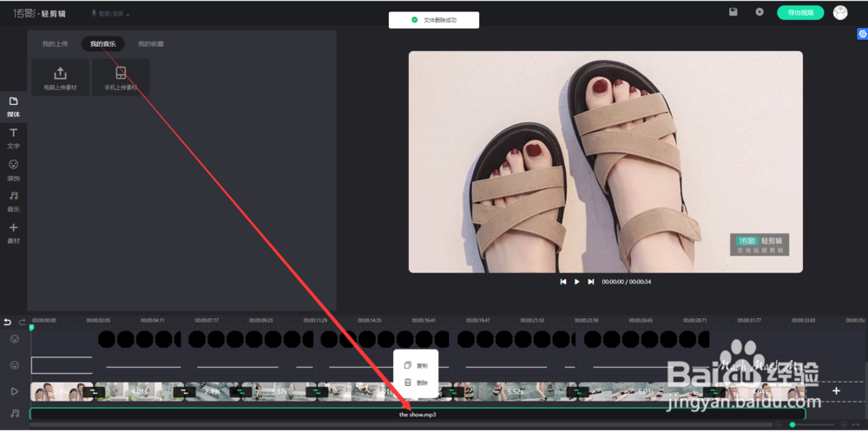
Task: Click the horizontal timeline scrollbar
Action: (x=400, y=424)
